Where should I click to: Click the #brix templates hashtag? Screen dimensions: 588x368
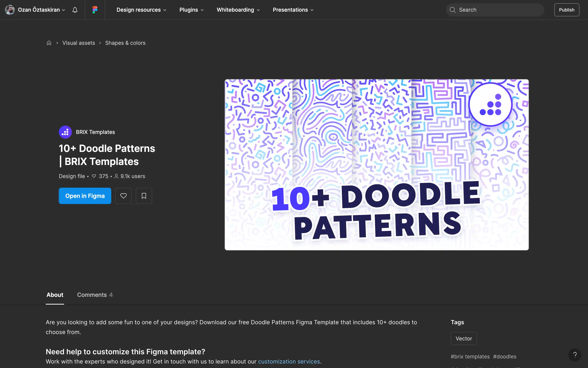point(470,357)
